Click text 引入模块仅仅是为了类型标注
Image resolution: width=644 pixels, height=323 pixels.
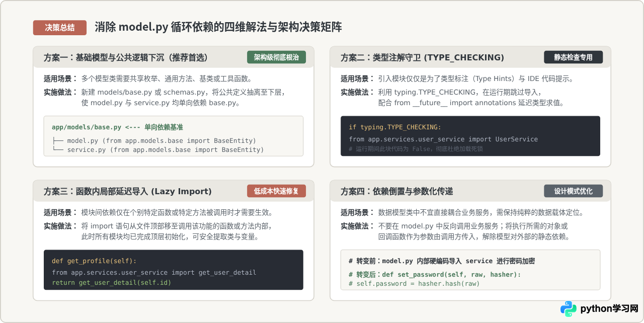tap(476, 78)
